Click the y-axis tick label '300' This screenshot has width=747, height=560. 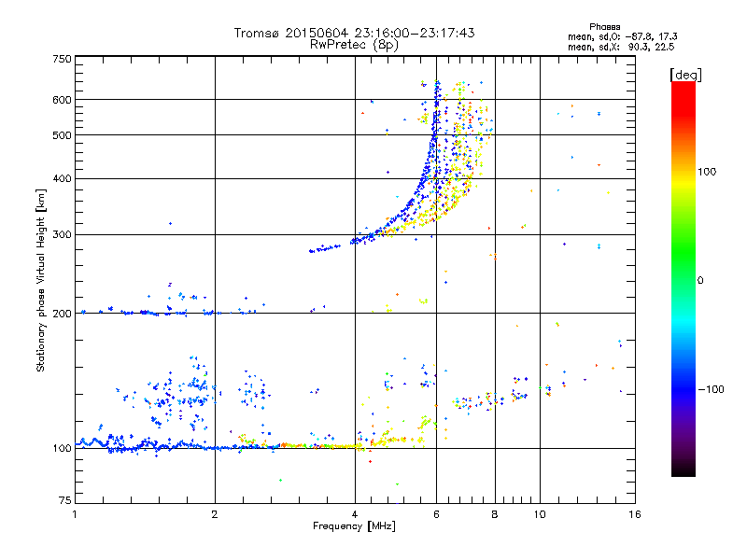[62, 235]
